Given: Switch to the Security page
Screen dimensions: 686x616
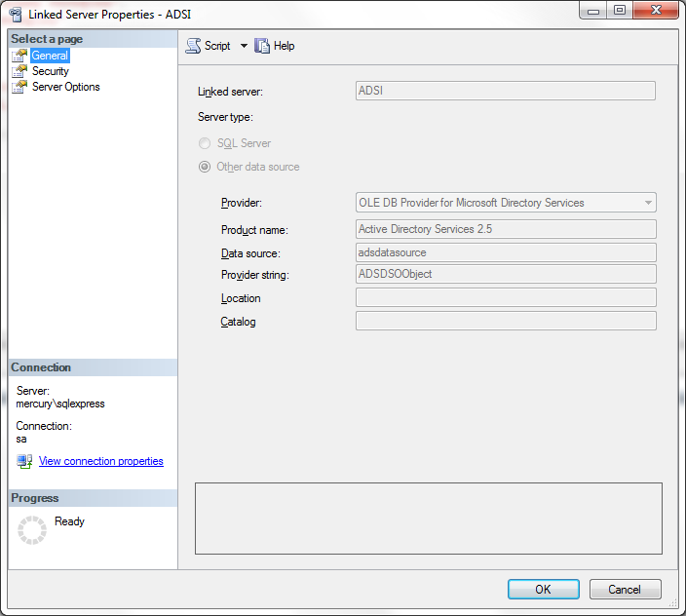Looking at the screenshot, I should 51,71.
